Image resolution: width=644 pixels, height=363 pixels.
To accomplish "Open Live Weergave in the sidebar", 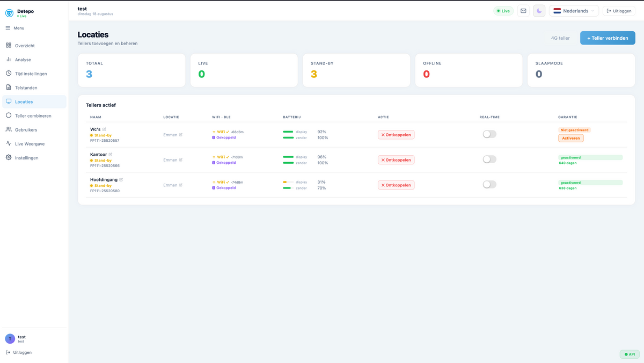I will [x=34, y=143].
